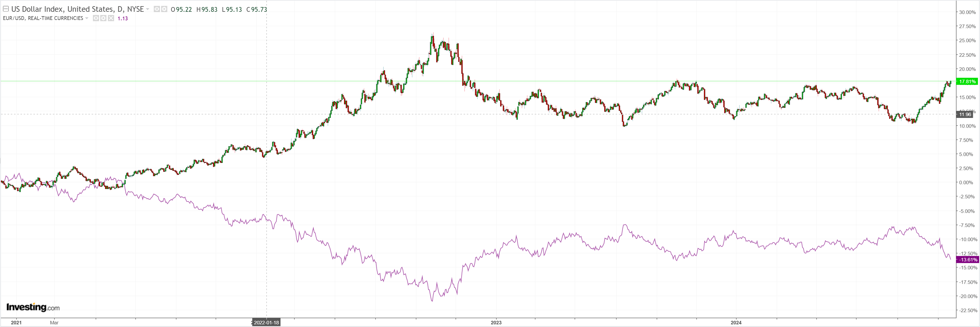
Task: Click the green 17.81% price label
Action: click(967, 81)
